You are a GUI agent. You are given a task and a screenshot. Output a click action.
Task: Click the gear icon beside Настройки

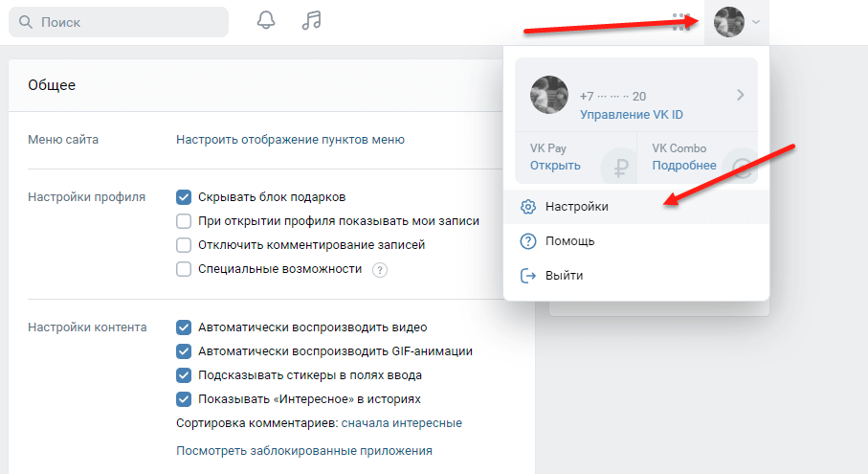[x=527, y=207]
